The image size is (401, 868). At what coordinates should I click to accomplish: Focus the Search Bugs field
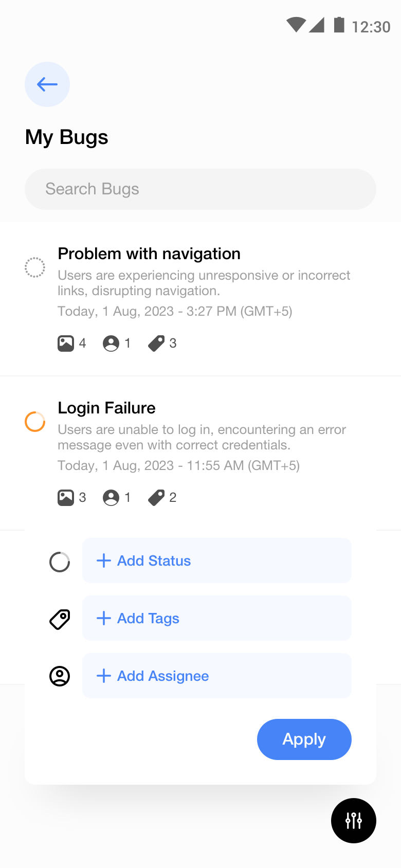pos(200,189)
